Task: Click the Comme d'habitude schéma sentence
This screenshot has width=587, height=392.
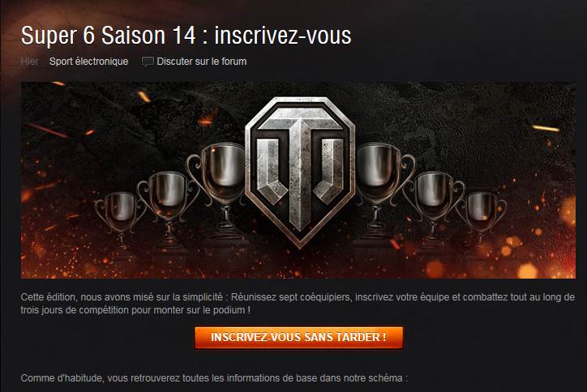Action: (214, 378)
